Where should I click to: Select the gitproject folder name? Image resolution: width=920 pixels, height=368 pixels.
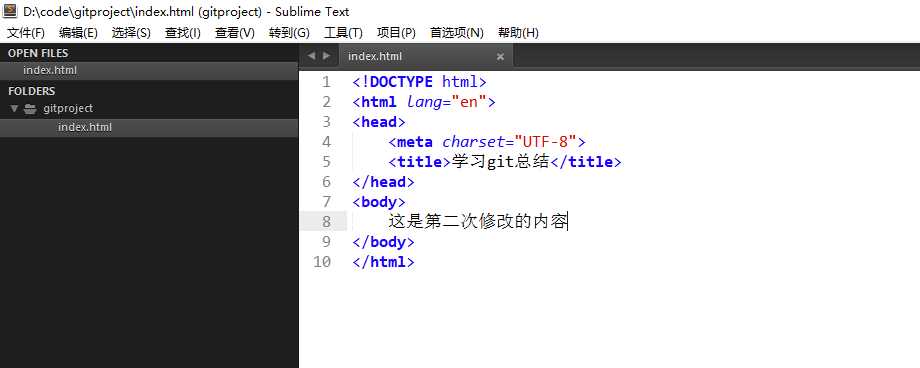(x=68, y=109)
